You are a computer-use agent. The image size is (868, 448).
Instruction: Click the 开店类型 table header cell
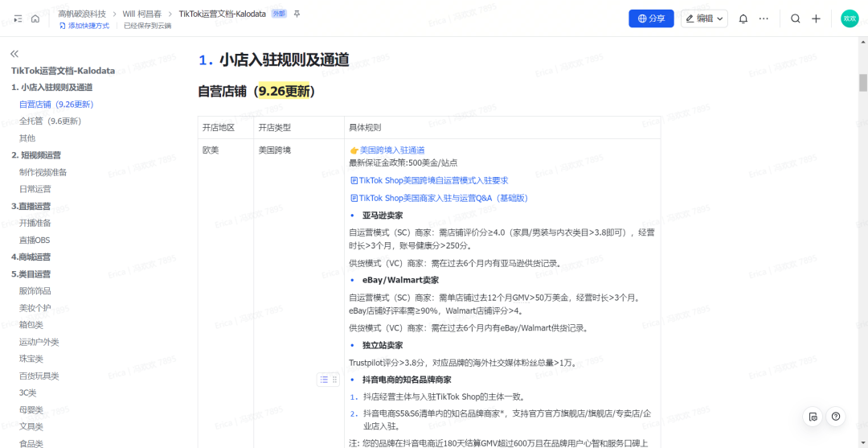pos(299,127)
